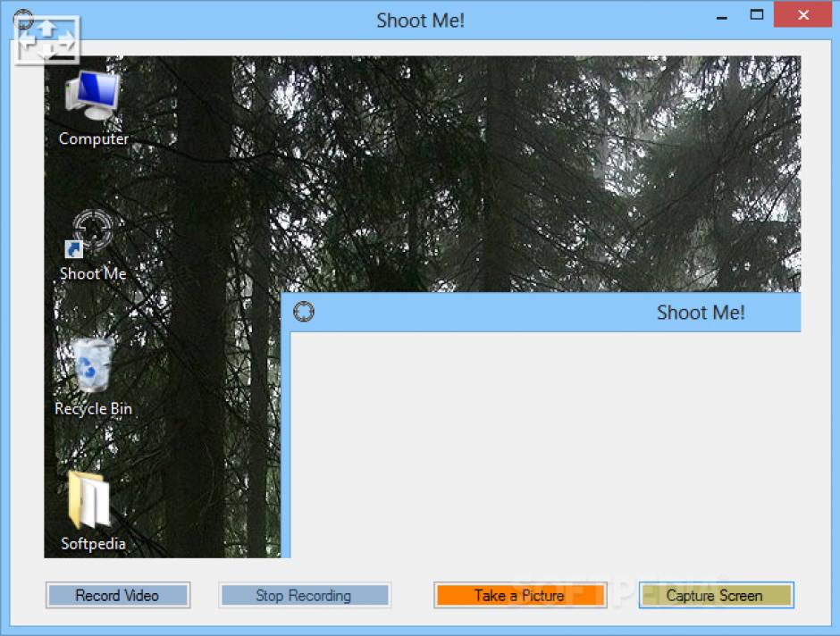This screenshot has width=840, height=636.
Task: Select the Computer icon in the captured desktop
Action: [93, 96]
